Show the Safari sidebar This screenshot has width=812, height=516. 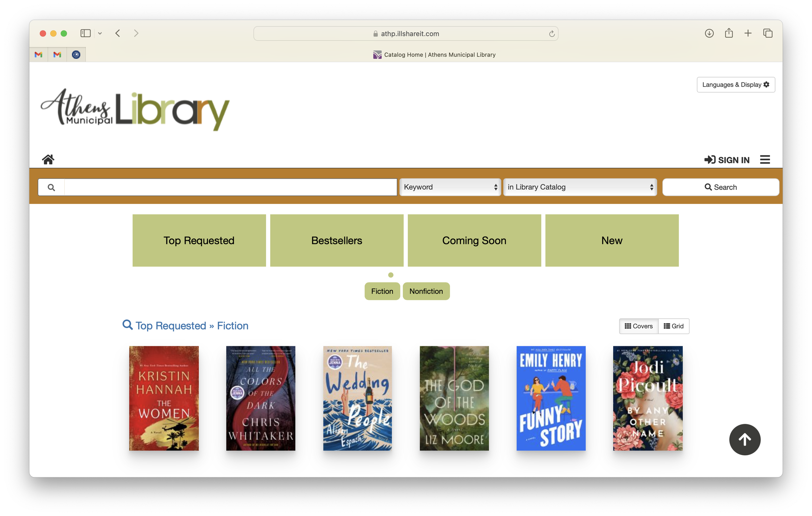pos(86,33)
